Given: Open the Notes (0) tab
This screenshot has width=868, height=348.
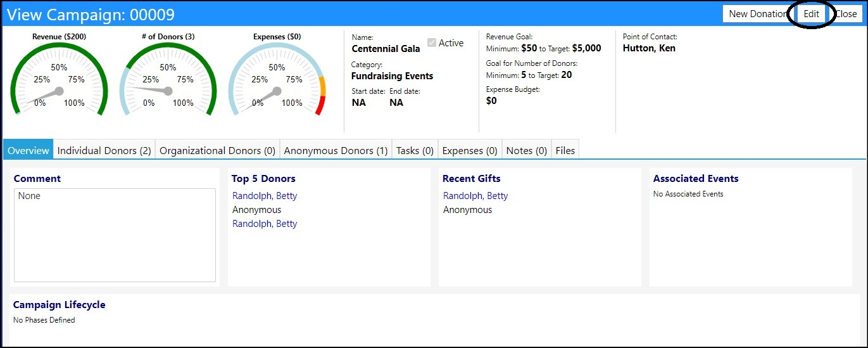Looking at the screenshot, I should point(527,150).
